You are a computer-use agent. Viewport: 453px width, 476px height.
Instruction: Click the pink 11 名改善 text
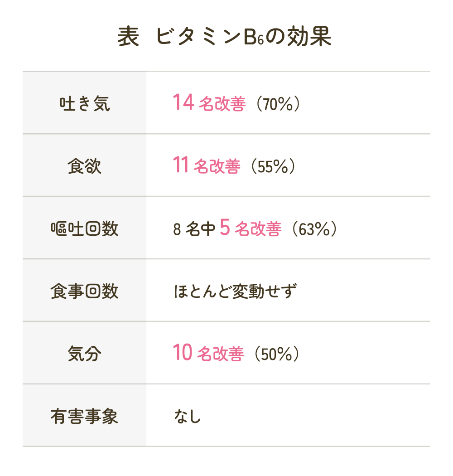coord(206,166)
